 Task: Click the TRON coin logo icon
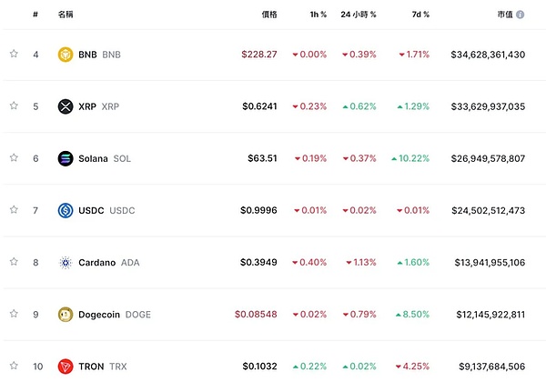pyautogui.click(x=65, y=367)
